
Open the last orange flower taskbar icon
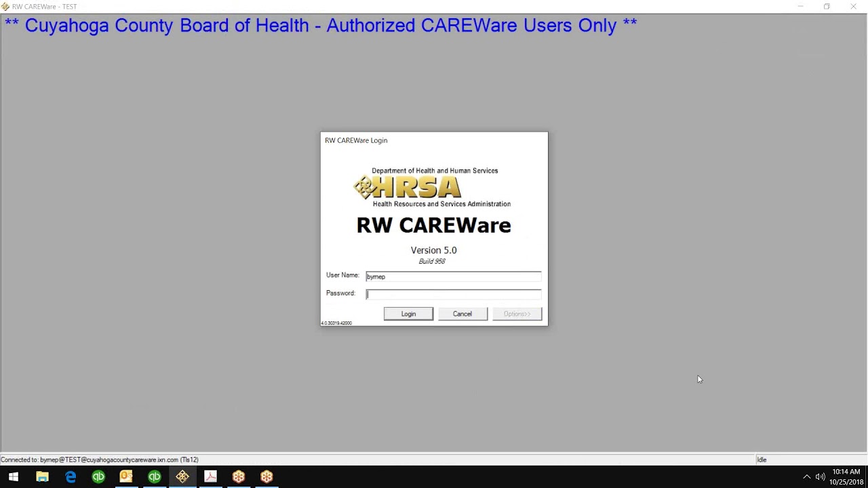267,476
